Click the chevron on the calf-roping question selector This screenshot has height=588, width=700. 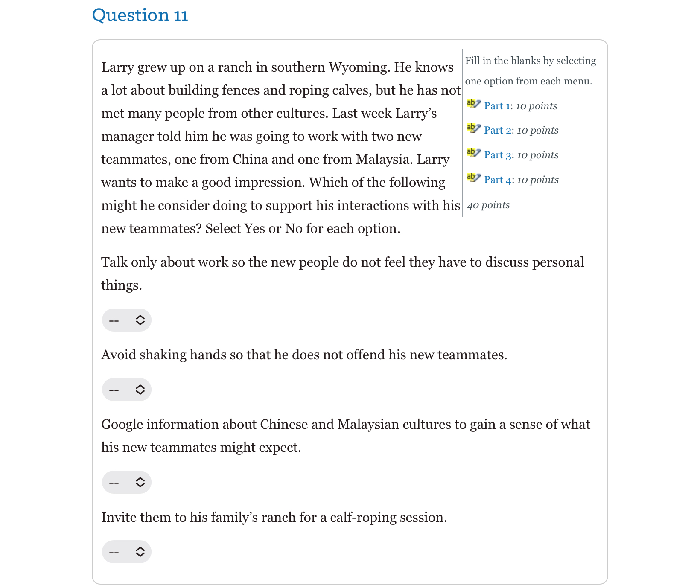click(x=139, y=551)
